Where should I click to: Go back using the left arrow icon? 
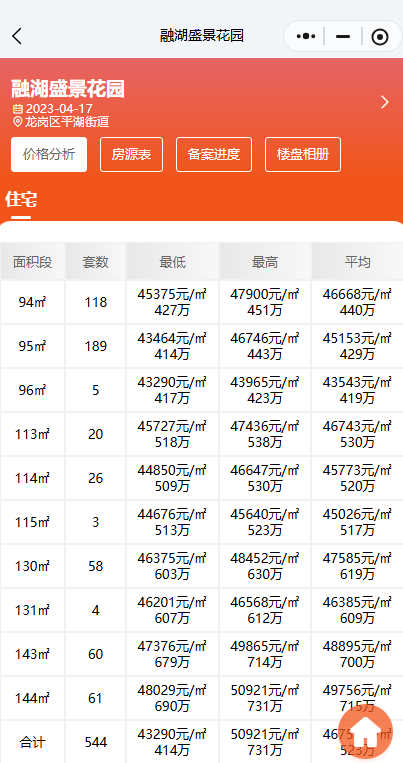pos(17,36)
